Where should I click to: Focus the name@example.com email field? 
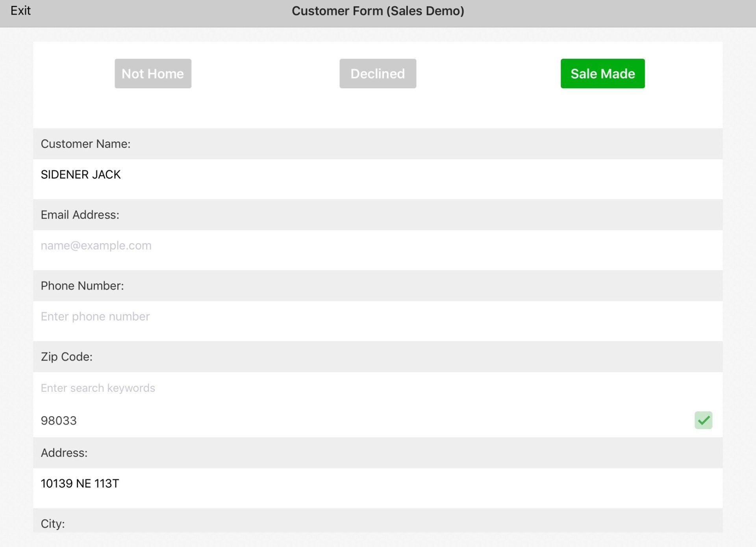[96, 246]
